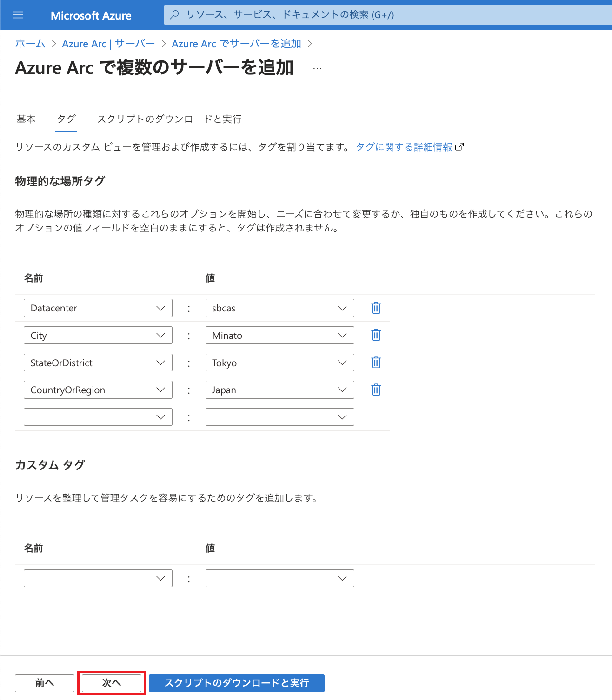The width and height of the screenshot is (612, 700).
Task: Click the 物理的な場所タグ heading
Action: pos(60,181)
